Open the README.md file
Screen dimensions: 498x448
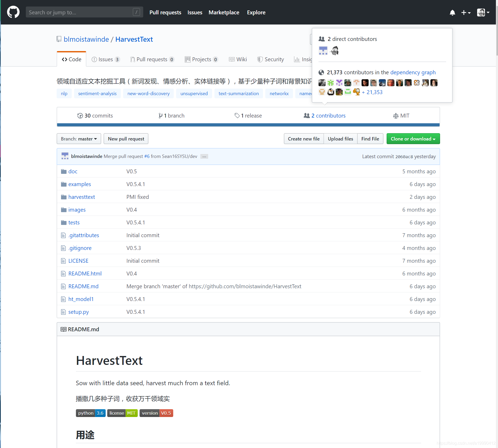[x=83, y=286]
